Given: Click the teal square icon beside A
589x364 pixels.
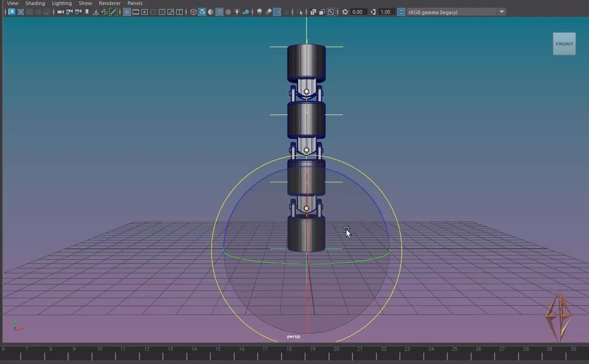Looking at the screenshot, I should [x=21, y=12].
